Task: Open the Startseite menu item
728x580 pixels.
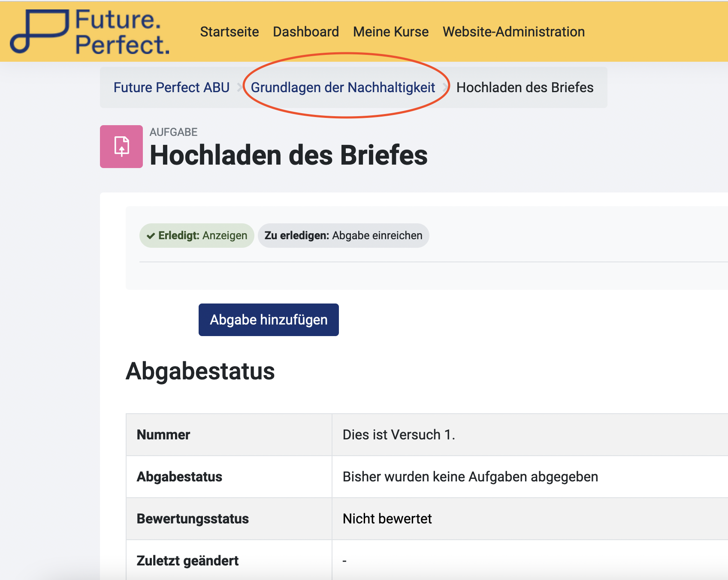Action: pyautogui.click(x=229, y=32)
